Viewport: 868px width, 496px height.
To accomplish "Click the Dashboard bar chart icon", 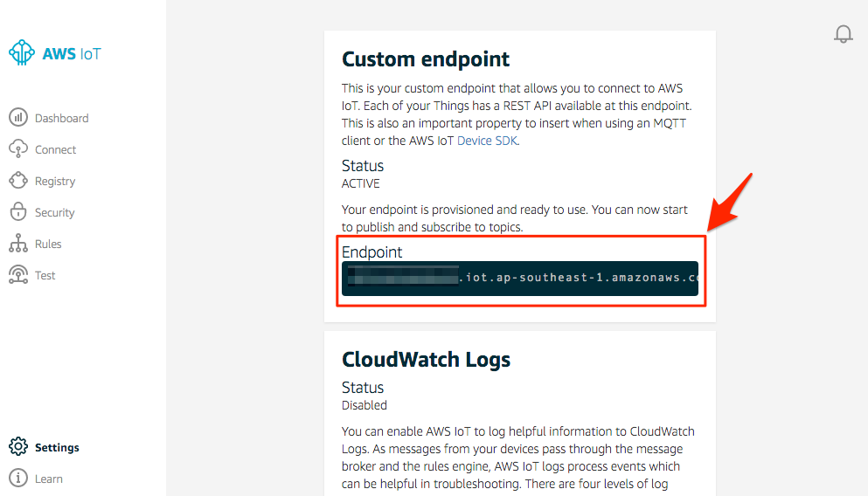I will click(18, 117).
